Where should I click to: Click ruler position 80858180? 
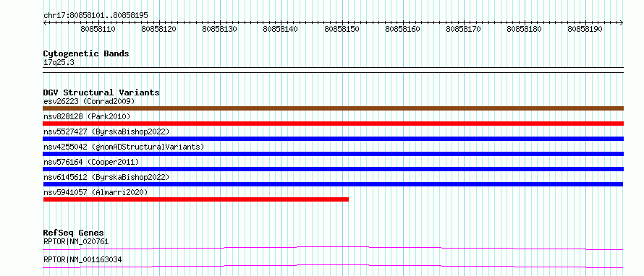525,29
